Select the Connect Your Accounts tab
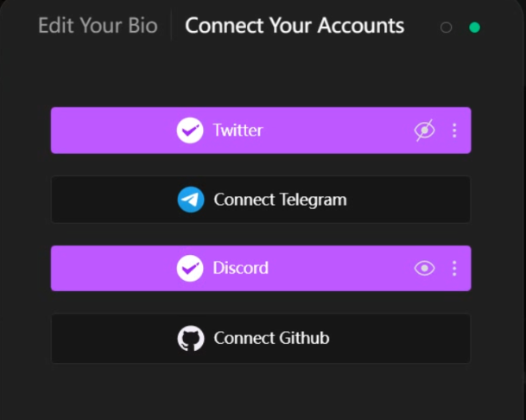This screenshot has height=420, width=526. pos(295,26)
